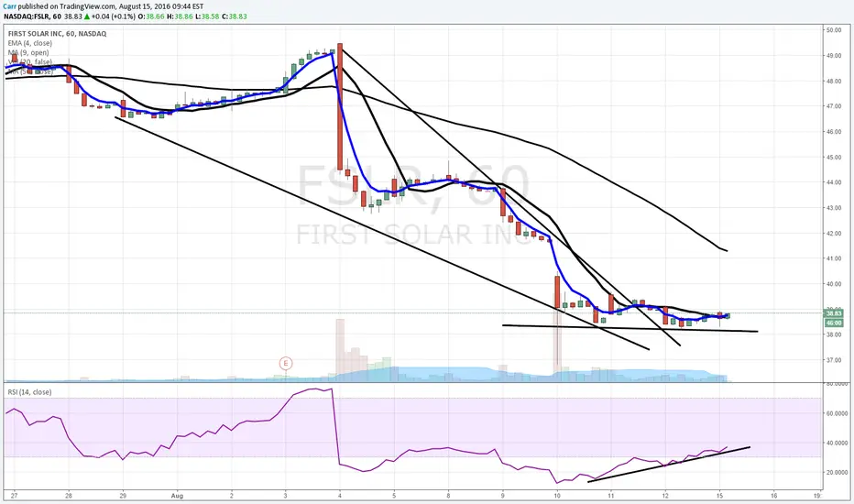Click the RSI axis label '20.0000'

(837, 473)
